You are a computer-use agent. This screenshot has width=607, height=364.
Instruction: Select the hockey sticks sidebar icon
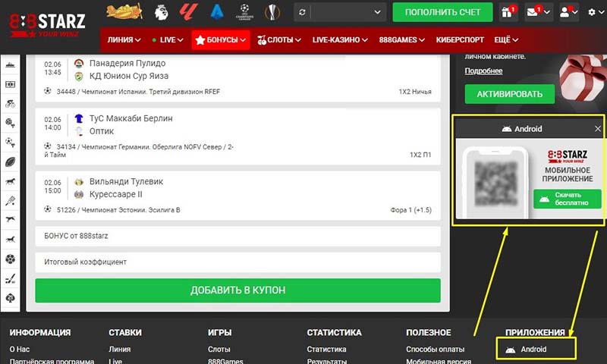tap(11, 278)
